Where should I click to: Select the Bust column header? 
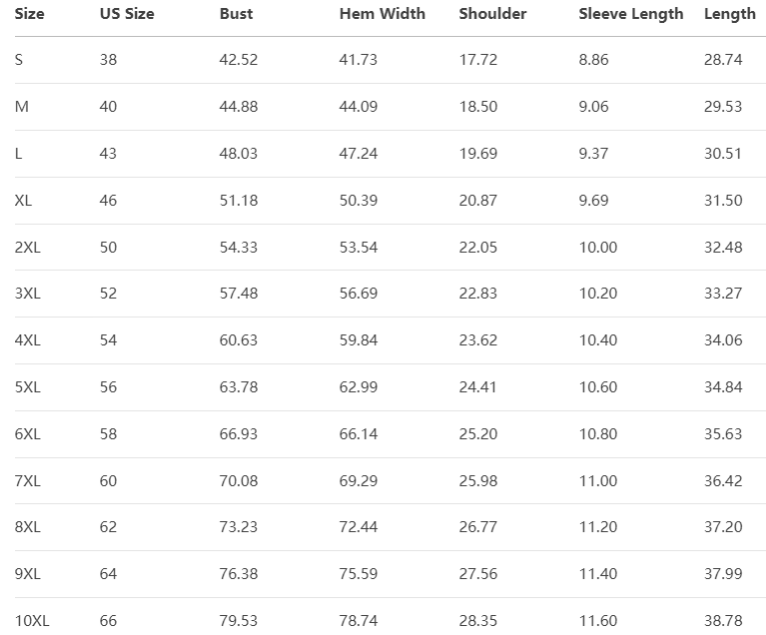(x=236, y=14)
